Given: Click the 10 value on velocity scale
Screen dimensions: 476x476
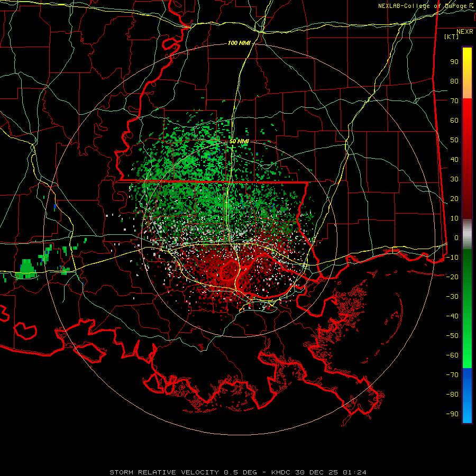Looking at the screenshot, I should (454, 218).
